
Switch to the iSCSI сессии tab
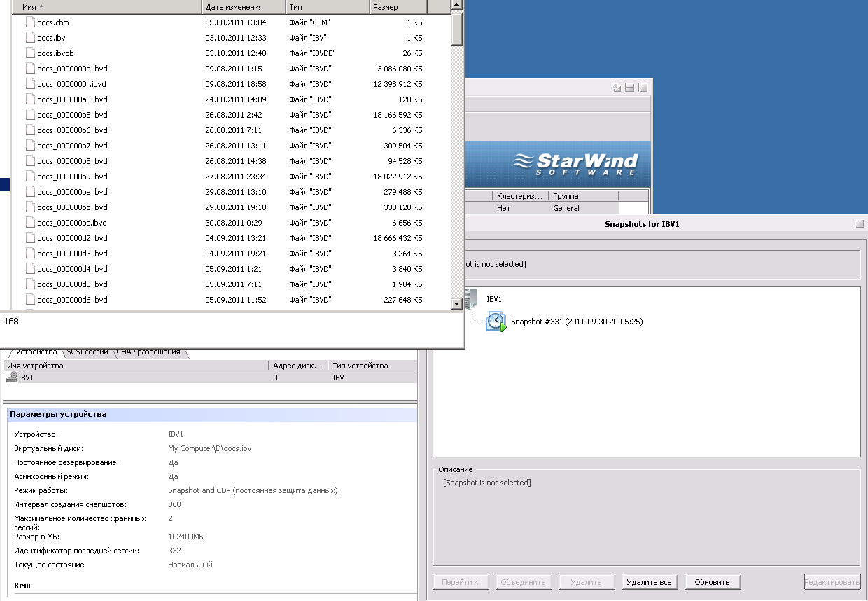[x=88, y=352]
